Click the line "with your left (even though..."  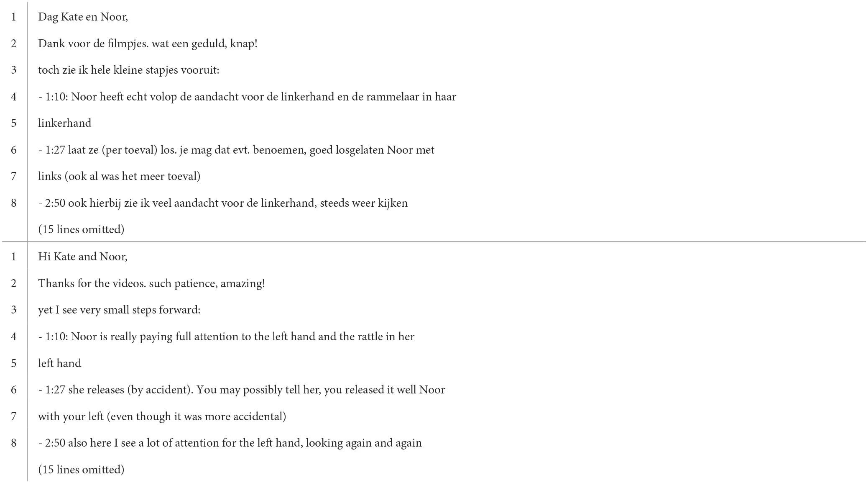[162, 416]
